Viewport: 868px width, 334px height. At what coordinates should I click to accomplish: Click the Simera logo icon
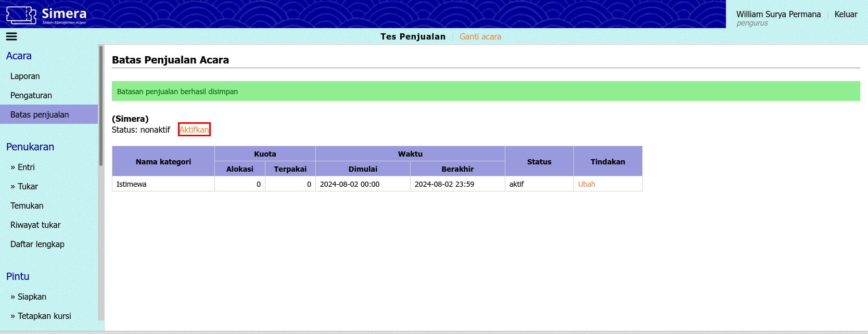(x=21, y=15)
